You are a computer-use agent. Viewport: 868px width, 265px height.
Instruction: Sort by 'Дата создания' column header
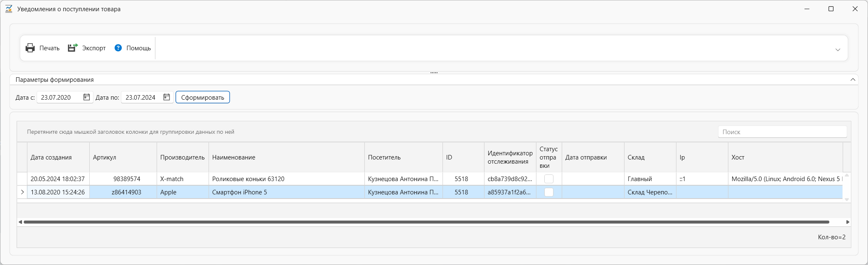58,157
